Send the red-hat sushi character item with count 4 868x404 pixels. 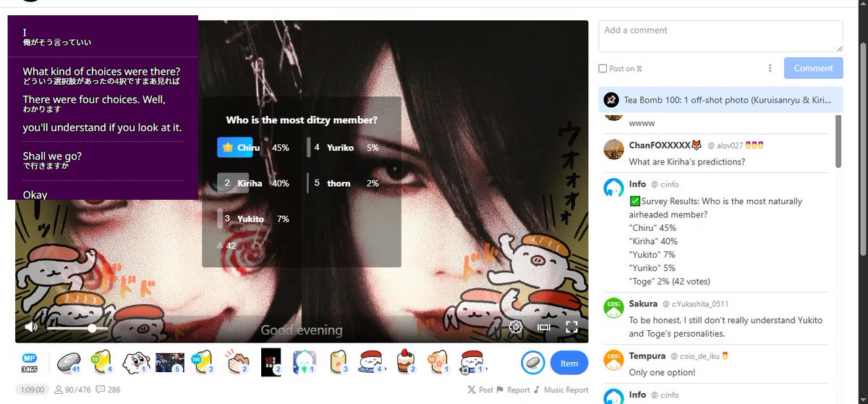point(373,361)
